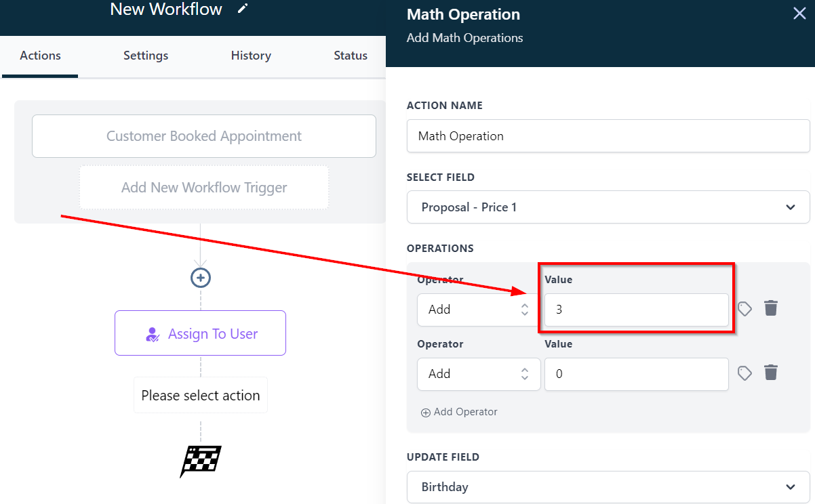Click the plus circle to add action

(201, 278)
